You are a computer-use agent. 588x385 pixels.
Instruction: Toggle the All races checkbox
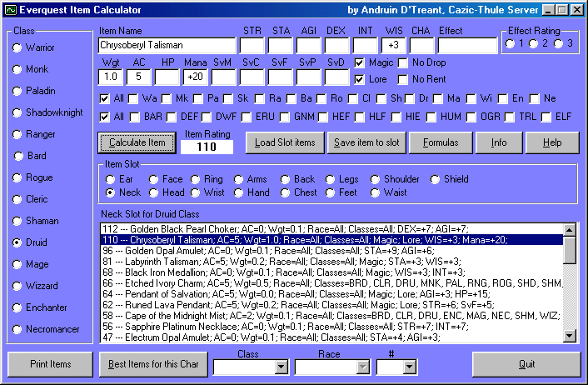pos(104,117)
